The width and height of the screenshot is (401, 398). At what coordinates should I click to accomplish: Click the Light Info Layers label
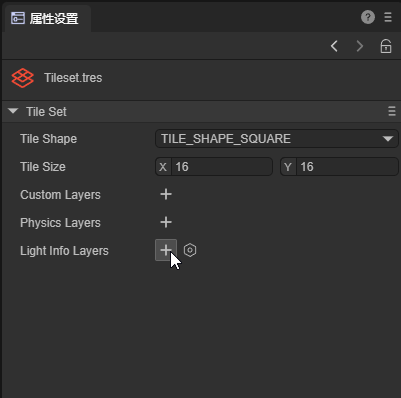tap(64, 251)
